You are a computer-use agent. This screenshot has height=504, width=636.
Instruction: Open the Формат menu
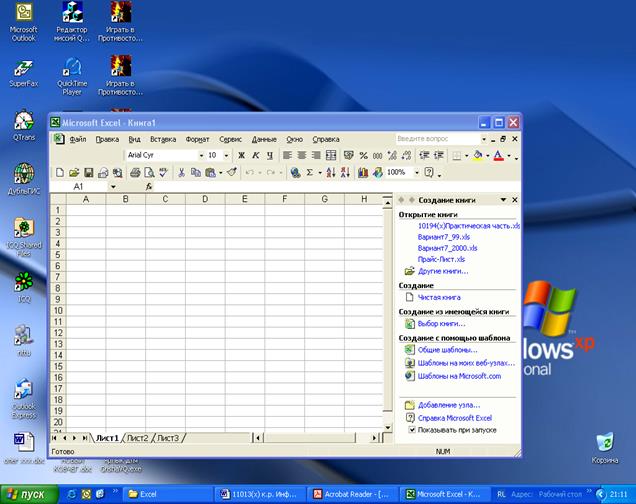click(197, 140)
